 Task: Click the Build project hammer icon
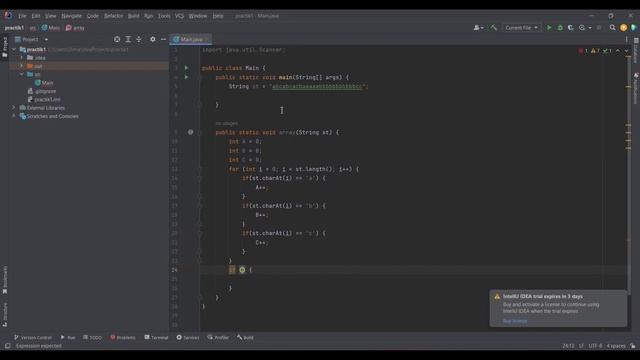[494, 28]
